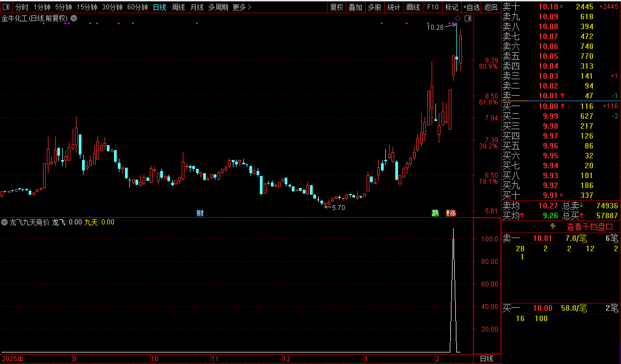Open the 金牛化工 title dropdown arrow

[74, 18]
